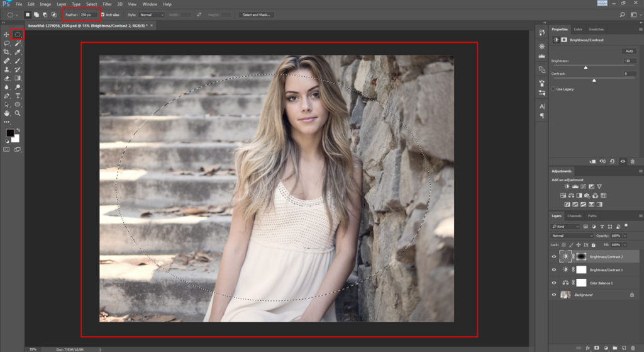Expand the layer Kind filter dropdown

coord(565,225)
